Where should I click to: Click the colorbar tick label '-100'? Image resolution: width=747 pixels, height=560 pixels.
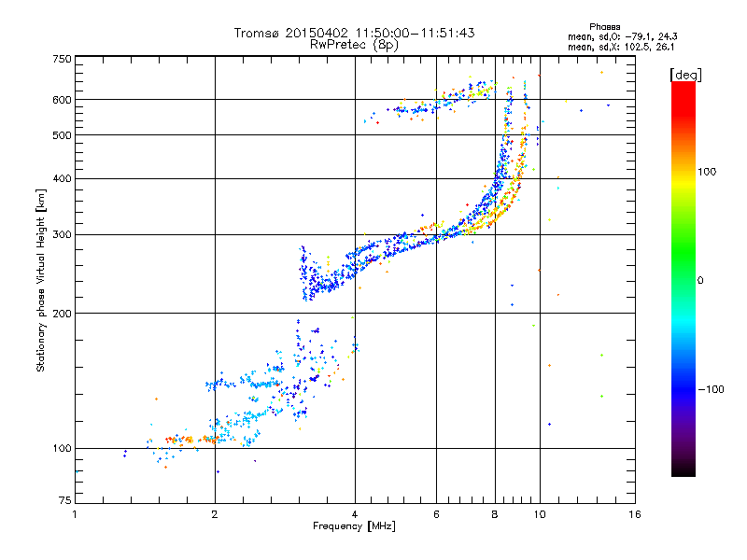711,389
